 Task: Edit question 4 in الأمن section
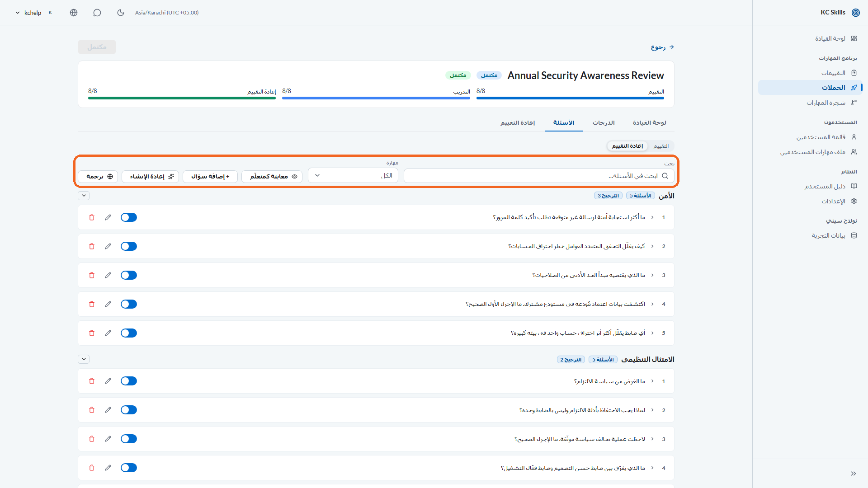click(108, 304)
